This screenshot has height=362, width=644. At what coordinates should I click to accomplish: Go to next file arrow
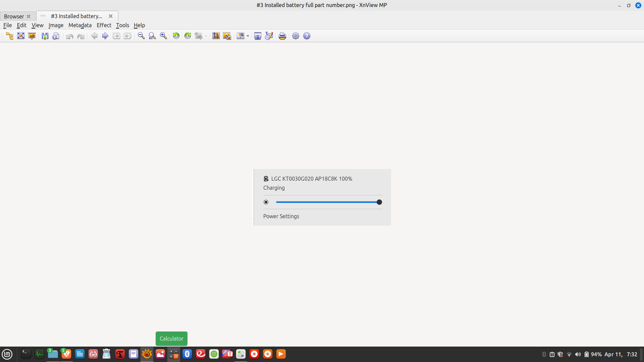pos(105,36)
